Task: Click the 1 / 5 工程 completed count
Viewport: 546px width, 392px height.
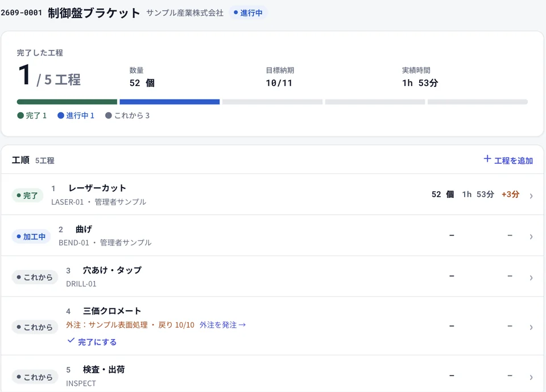Action: [49, 76]
